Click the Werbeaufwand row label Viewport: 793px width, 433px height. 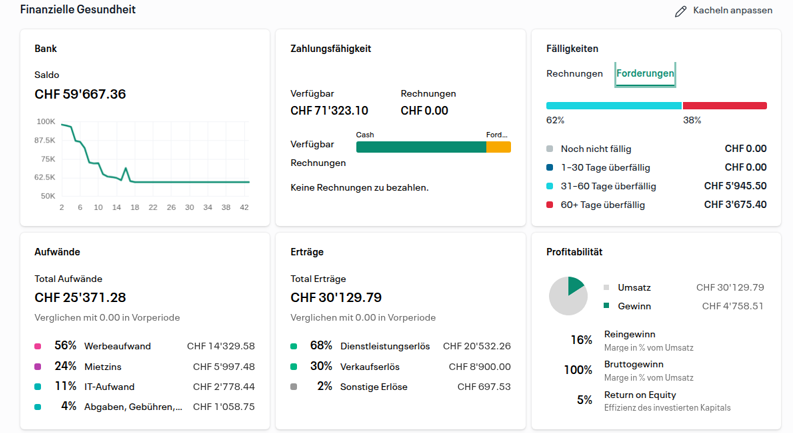[x=117, y=347]
